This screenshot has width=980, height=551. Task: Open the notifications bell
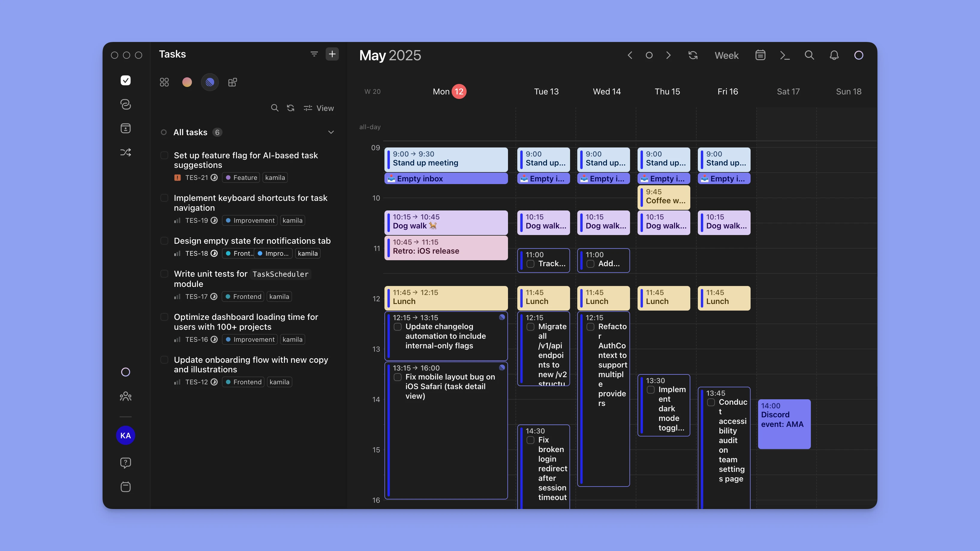click(x=834, y=55)
